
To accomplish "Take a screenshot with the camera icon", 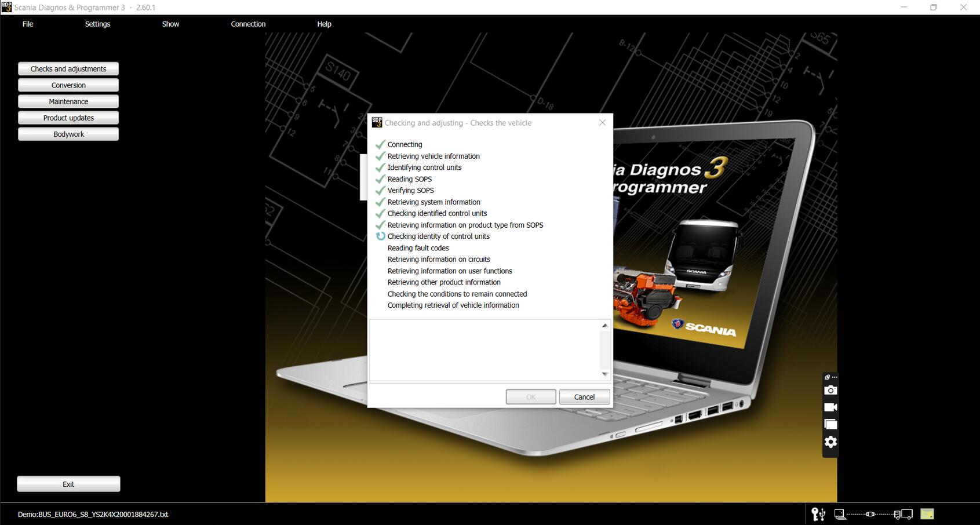I will [830, 390].
